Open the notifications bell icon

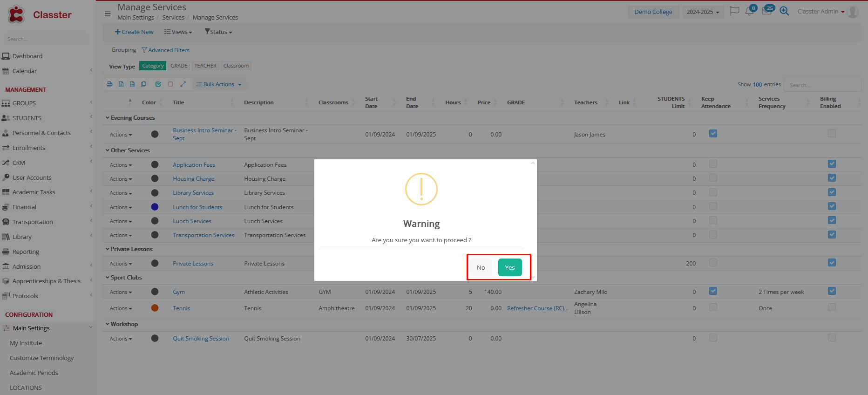tap(749, 11)
